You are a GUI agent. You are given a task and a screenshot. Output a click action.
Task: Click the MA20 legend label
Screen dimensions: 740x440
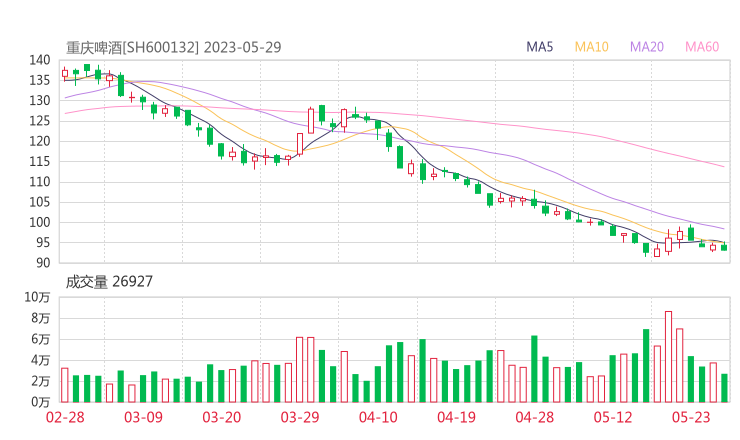pyautogui.click(x=647, y=47)
